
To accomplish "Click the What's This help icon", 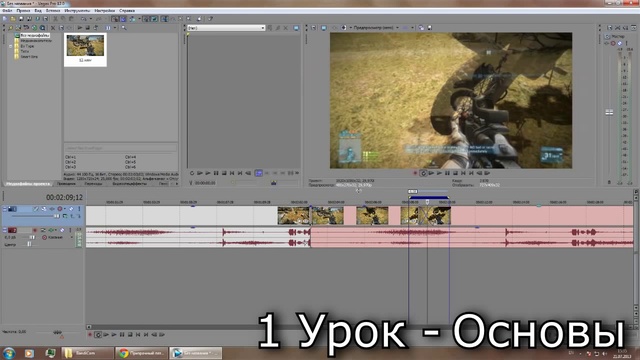I will pos(210,19).
